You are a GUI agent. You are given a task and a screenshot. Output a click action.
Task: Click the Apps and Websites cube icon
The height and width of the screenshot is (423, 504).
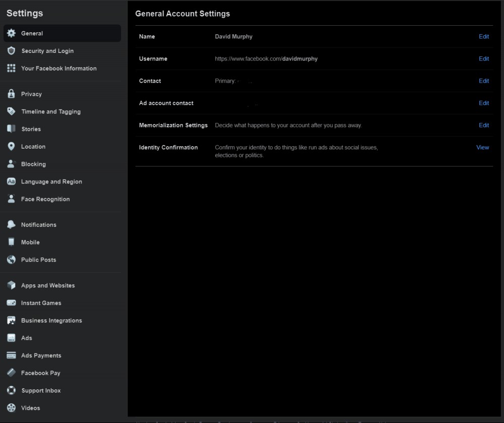11,285
